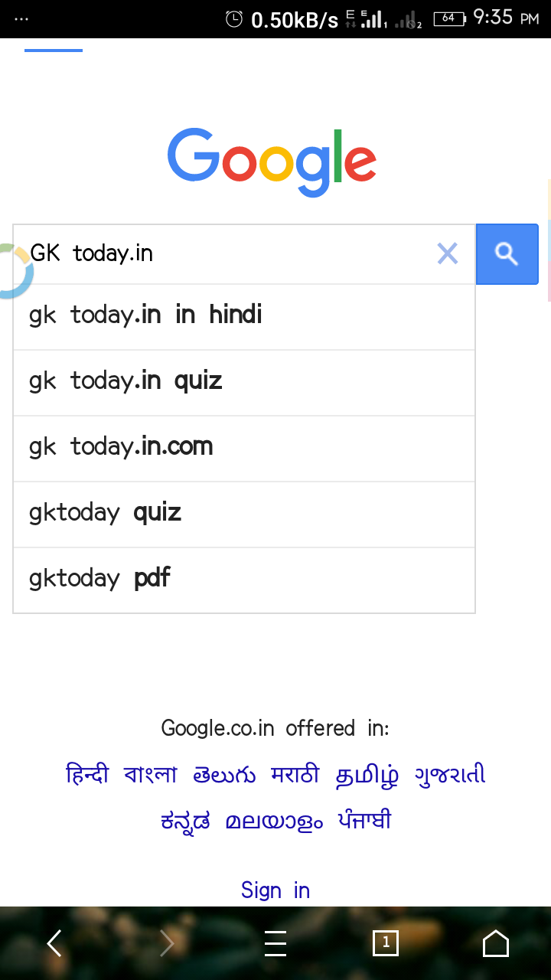Open the tab switcher showing 1 tab
551x980 pixels.
click(386, 943)
